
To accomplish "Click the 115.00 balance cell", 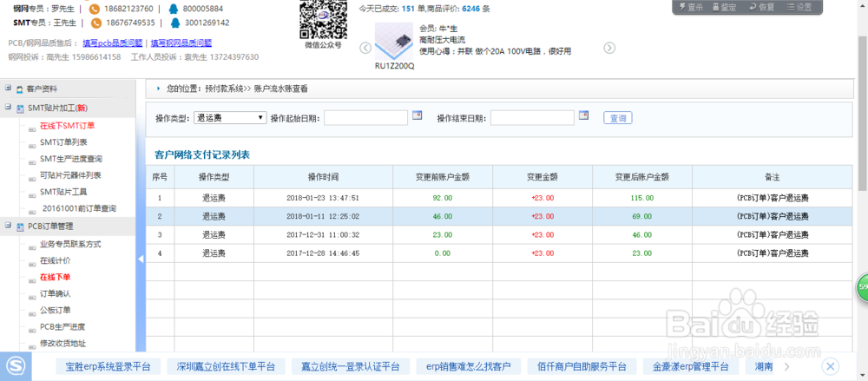I will pos(641,198).
